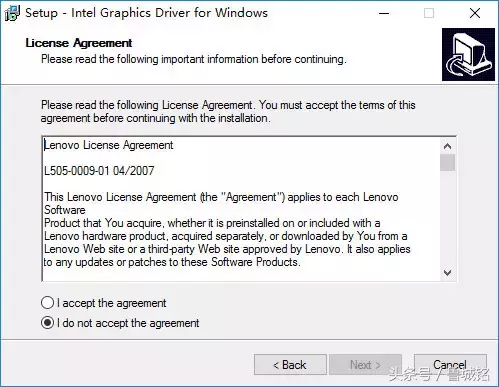Click the license text scrollbar thumb

click(x=448, y=162)
